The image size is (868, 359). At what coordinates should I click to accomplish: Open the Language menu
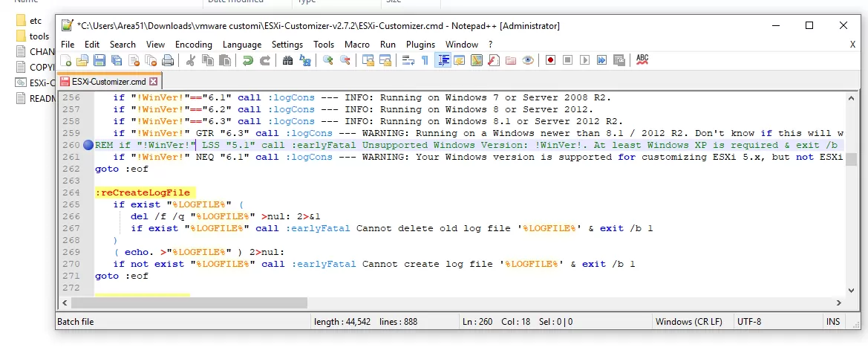[x=242, y=45]
